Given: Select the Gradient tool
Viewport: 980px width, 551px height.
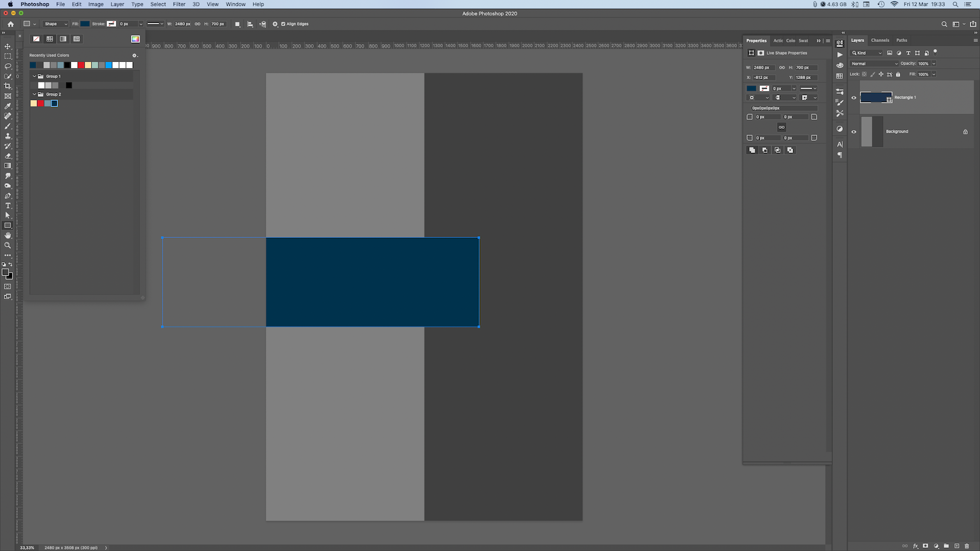Looking at the screenshot, I should coord(8,166).
